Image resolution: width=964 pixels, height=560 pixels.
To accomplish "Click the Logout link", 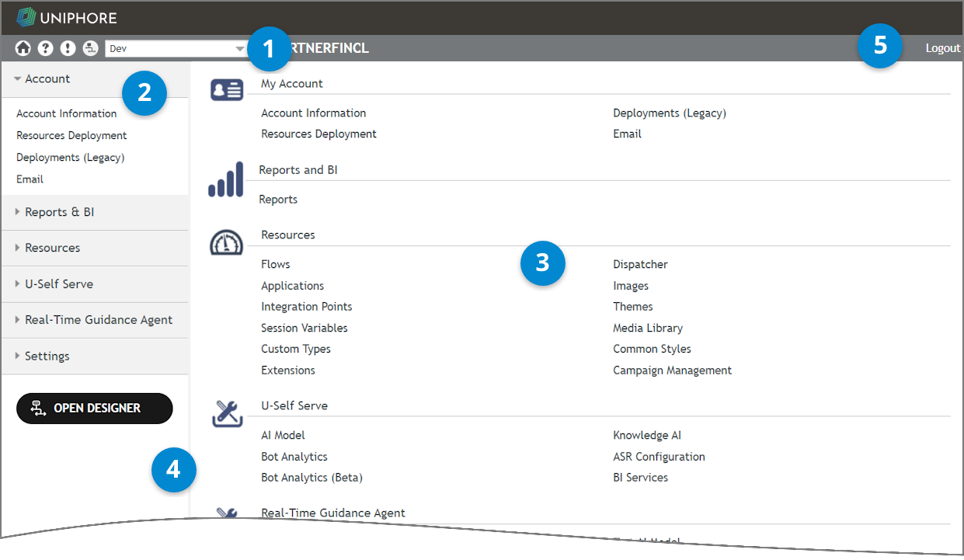I will click(943, 48).
